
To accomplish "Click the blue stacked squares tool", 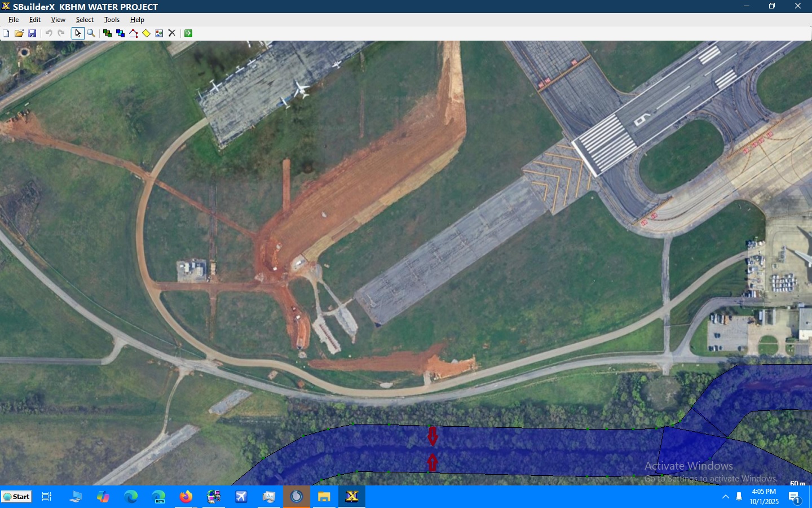I will pos(120,34).
